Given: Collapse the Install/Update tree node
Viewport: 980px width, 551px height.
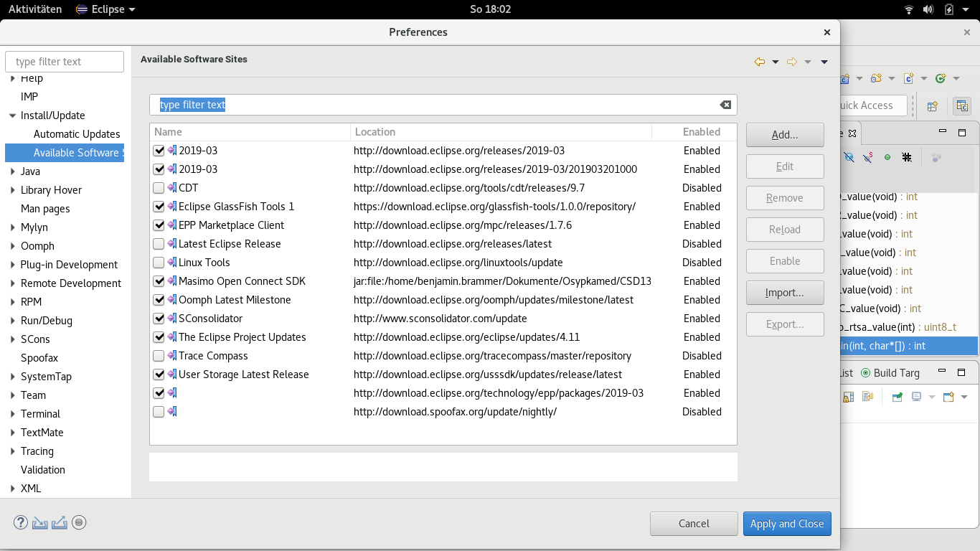Looking at the screenshot, I should 12,116.
